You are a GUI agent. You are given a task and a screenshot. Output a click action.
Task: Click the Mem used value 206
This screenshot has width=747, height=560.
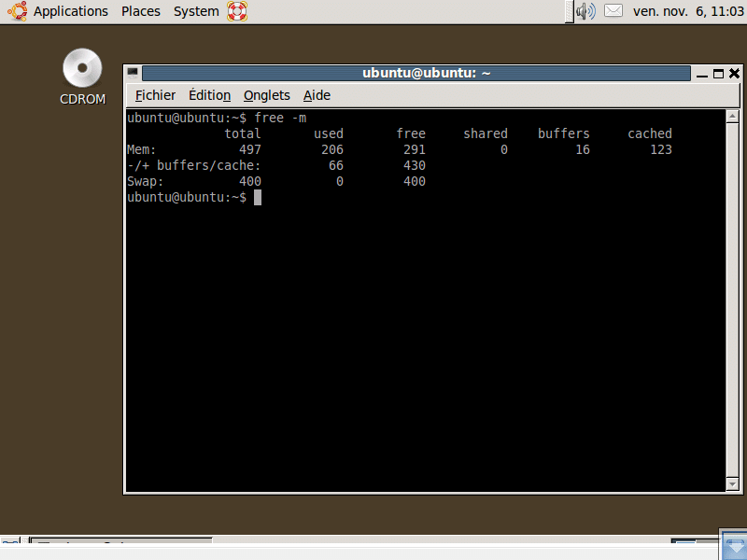pos(332,149)
